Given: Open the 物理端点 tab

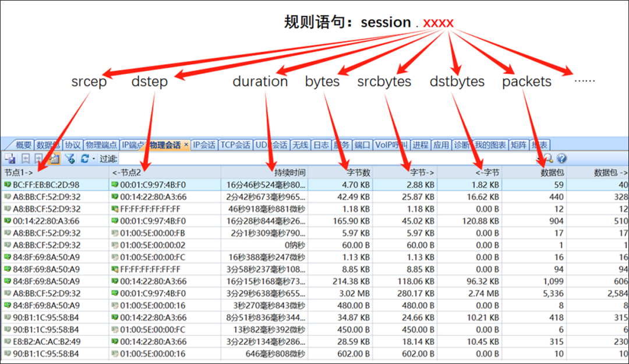Looking at the screenshot, I should tap(101, 145).
